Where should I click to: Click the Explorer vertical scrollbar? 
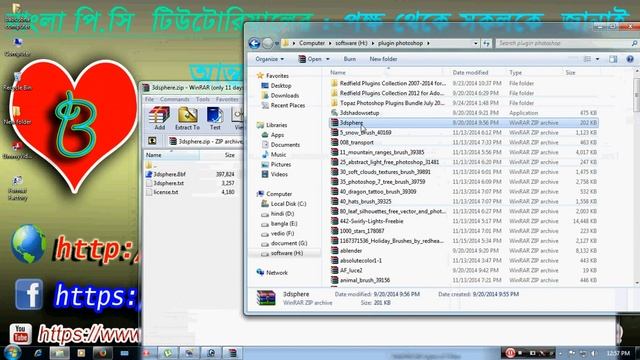[x=637, y=176]
